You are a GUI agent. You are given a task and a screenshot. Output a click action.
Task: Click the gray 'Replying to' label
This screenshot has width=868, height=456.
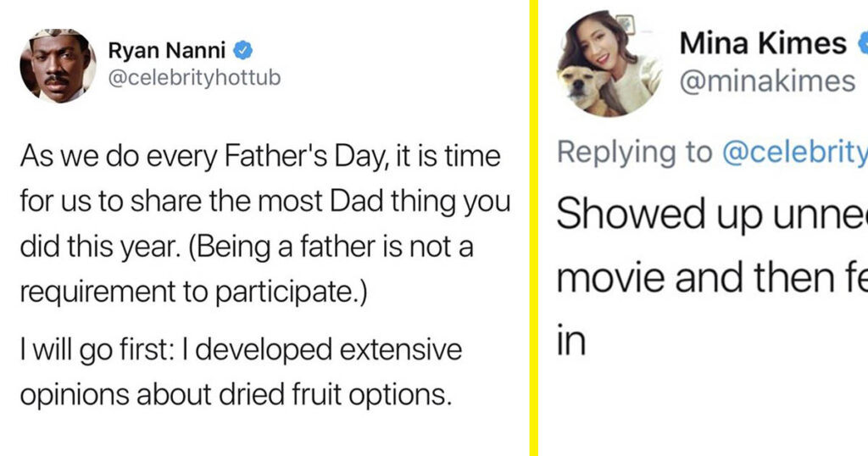coord(634,153)
